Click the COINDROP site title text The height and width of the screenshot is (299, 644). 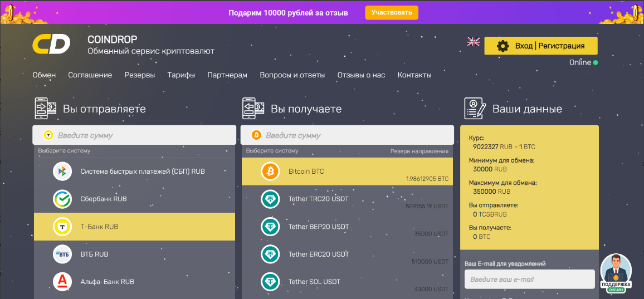coord(113,40)
